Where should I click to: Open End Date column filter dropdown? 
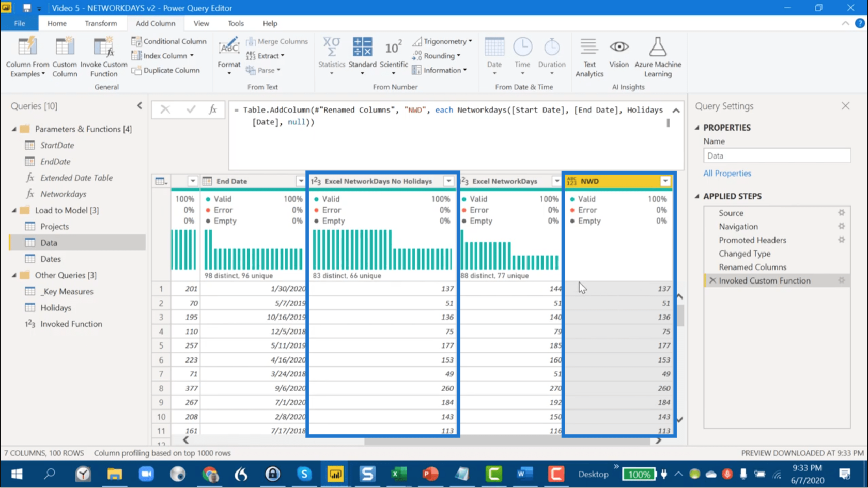point(300,181)
